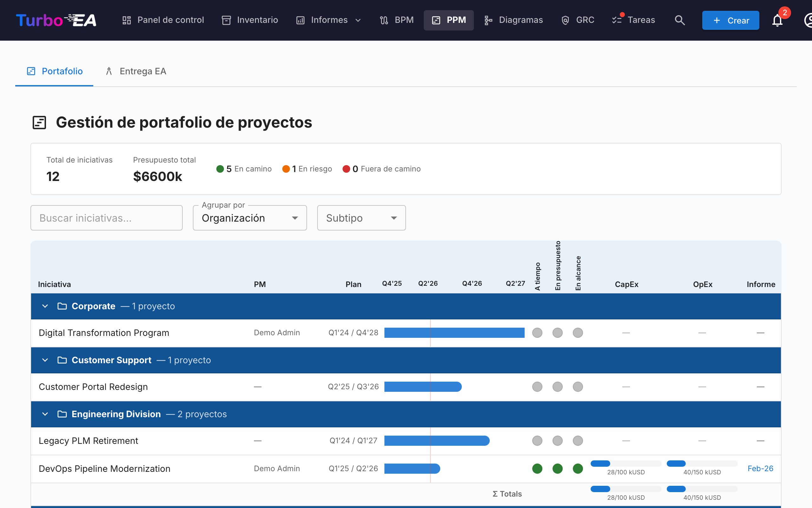The image size is (812, 508).
Task: Open Panel de control dashboard
Action: click(163, 20)
